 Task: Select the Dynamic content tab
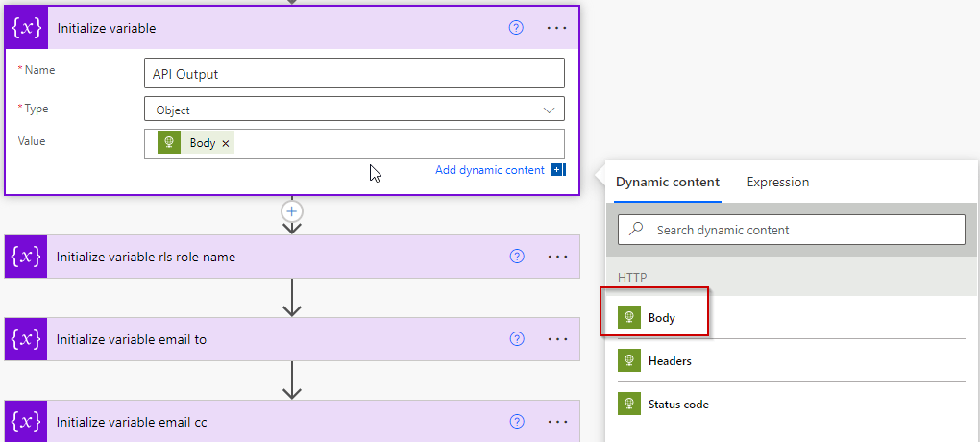[668, 182]
